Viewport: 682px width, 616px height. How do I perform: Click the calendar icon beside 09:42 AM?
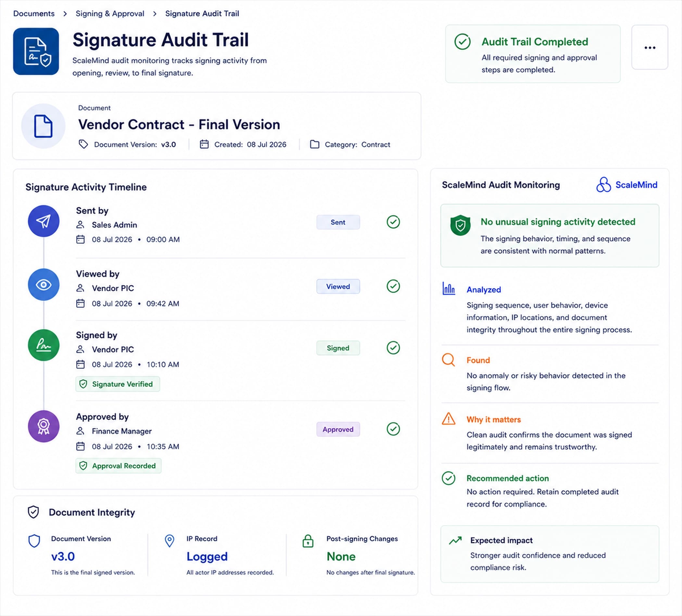pyautogui.click(x=80, y=303)
